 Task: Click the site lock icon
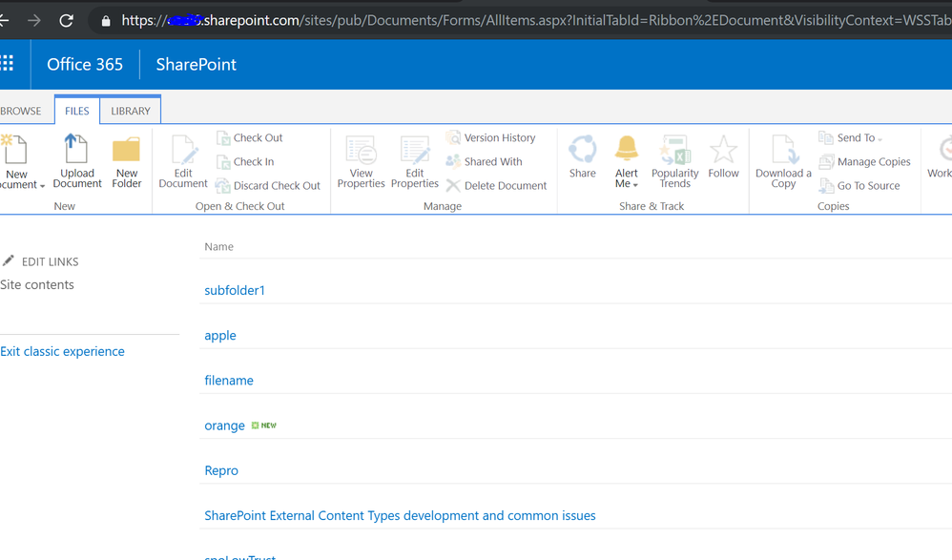click(x=106, y=21)
